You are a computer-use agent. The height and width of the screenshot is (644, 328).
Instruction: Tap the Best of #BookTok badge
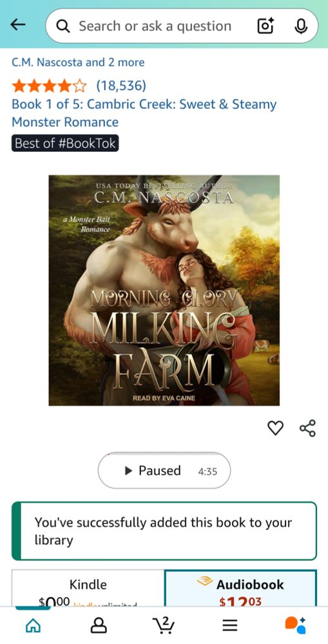(x=65, y=143)
